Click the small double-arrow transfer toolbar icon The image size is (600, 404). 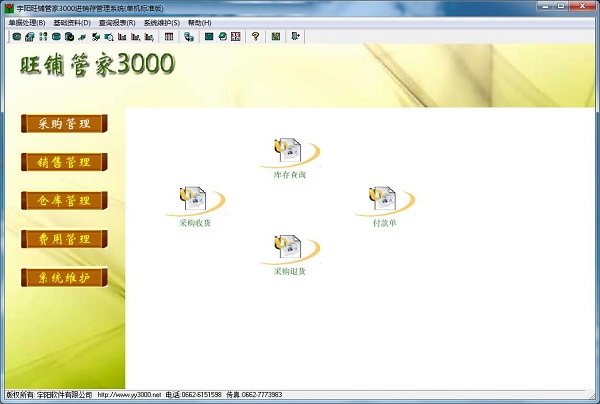(82, 37)
